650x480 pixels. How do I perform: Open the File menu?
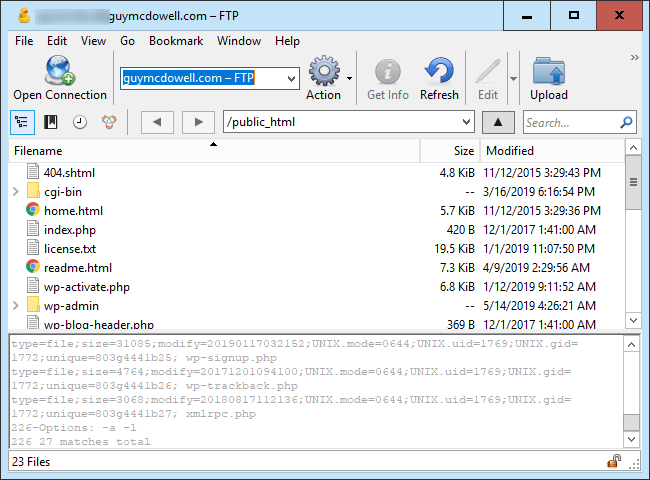(x=24, y=41)
